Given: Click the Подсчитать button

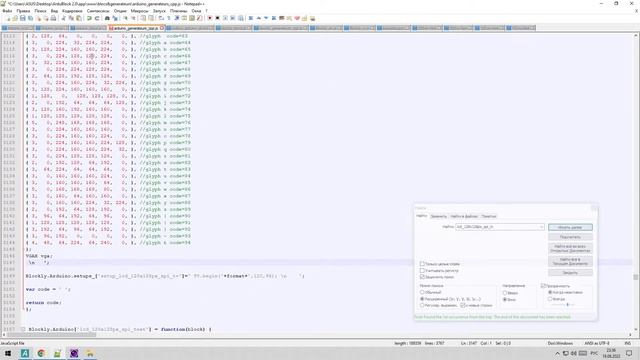Looking at the screenshot, I should pos(570,237).
